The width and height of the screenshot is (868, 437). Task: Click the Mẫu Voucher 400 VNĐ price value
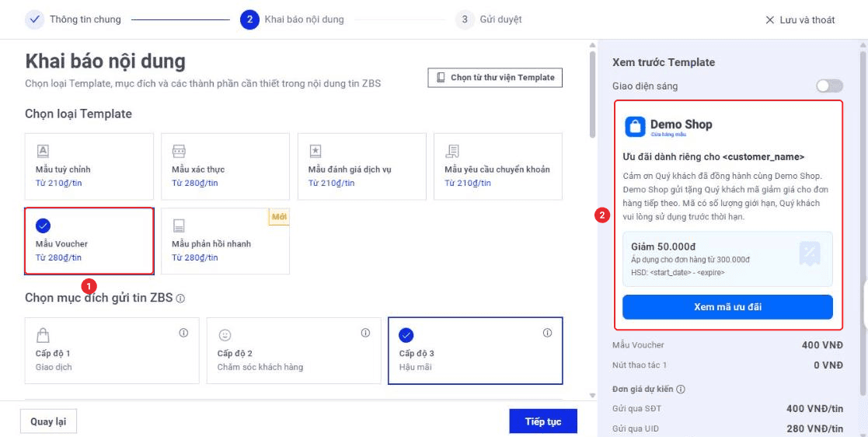[x=822, y=345]
